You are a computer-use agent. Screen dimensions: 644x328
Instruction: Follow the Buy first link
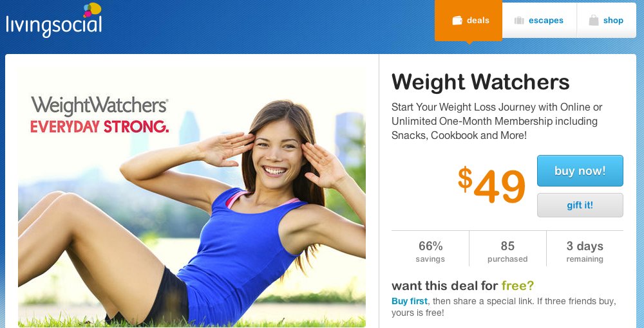point(410,302)
